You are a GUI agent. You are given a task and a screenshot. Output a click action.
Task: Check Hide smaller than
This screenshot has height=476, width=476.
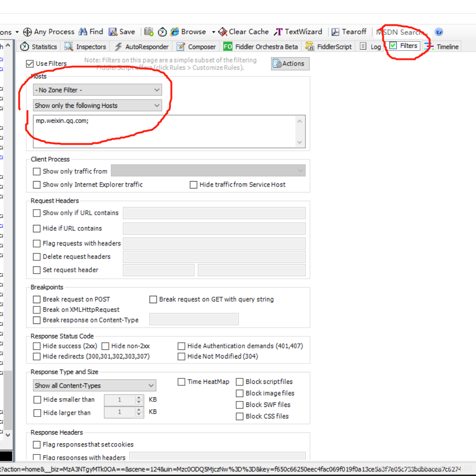pyautogui.click(x=37, y=400)
